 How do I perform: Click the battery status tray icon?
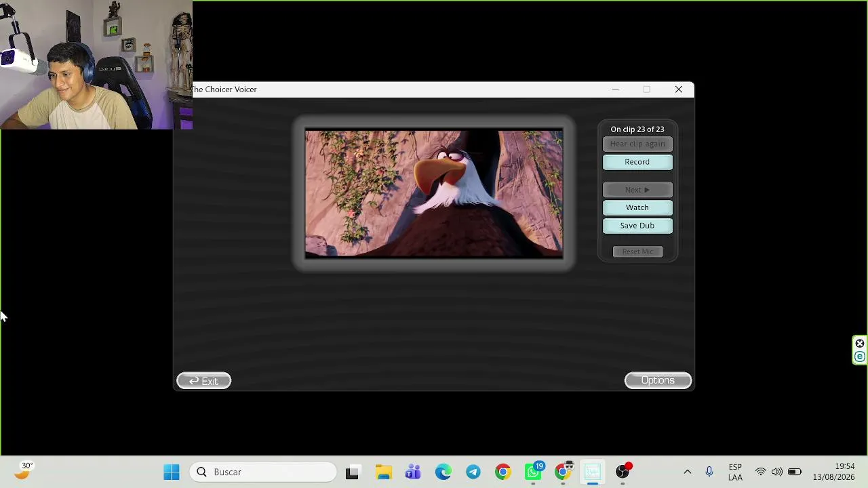795,472
